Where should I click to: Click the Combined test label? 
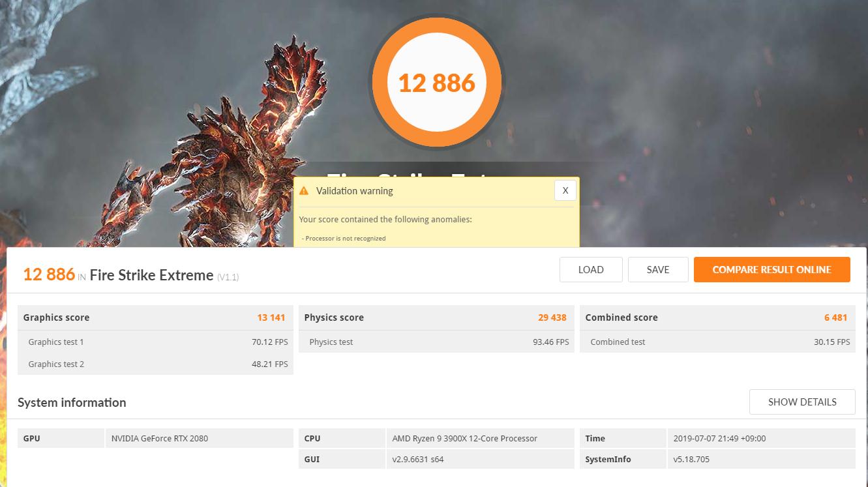pos(618,342)
